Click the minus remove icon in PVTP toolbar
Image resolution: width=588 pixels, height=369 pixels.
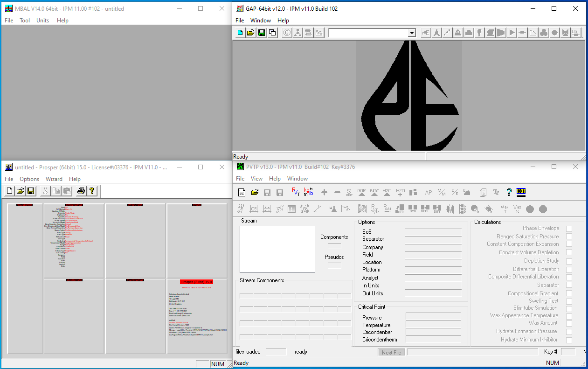(x=337, y=192)
